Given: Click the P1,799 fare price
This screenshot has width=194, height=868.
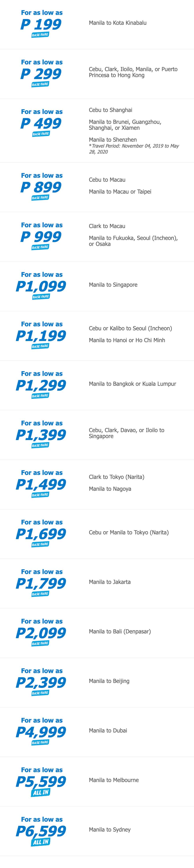Looking at the screenshot, I should click(x=41, y=583).
